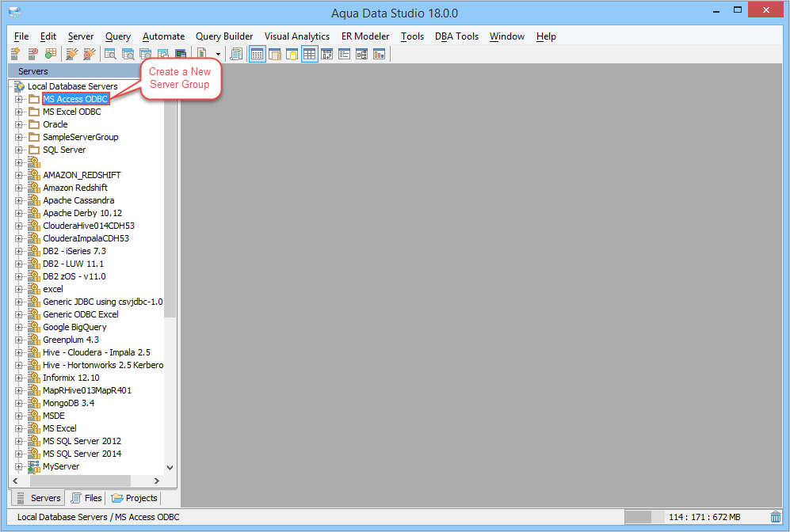Select Local Database Servers root node

73,86
